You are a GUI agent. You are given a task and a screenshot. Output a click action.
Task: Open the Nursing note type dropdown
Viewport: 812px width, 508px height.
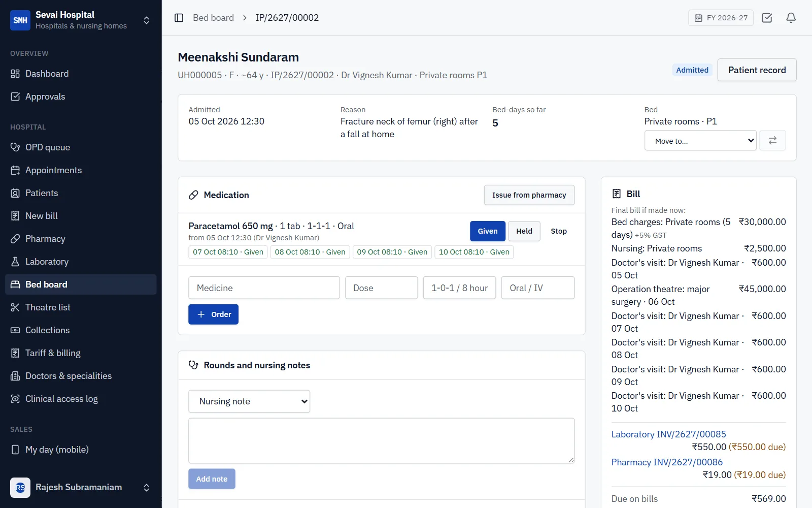coord(249,401)
